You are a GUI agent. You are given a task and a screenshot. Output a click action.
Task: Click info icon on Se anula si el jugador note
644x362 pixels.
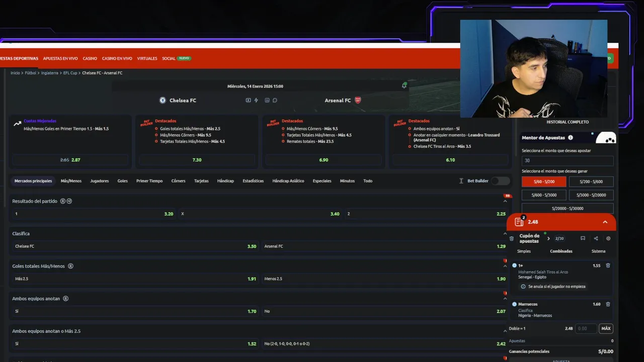pyautogui.click(x=523, y=287)
